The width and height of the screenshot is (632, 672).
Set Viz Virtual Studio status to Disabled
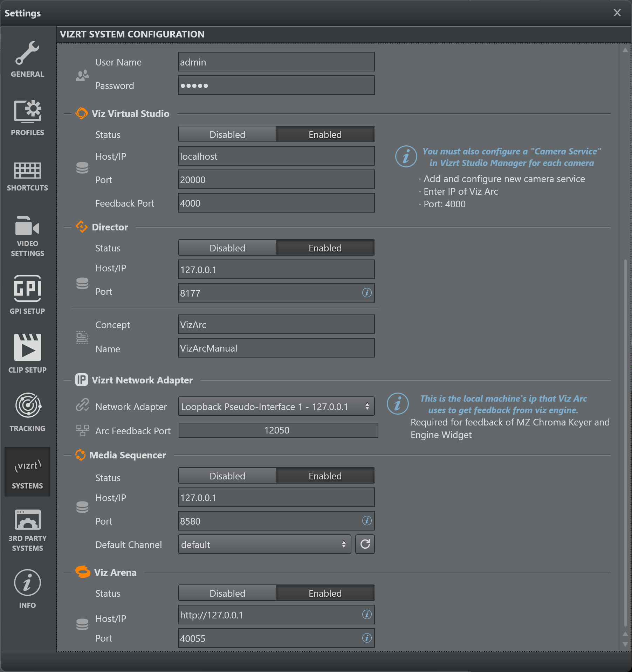click(x=227, y=134)
